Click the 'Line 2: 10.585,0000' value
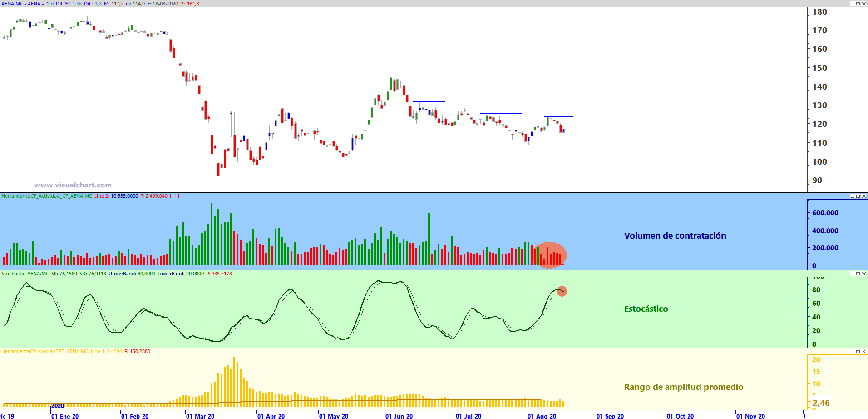This screenshot has width=868, height=419. pos(116,196)
